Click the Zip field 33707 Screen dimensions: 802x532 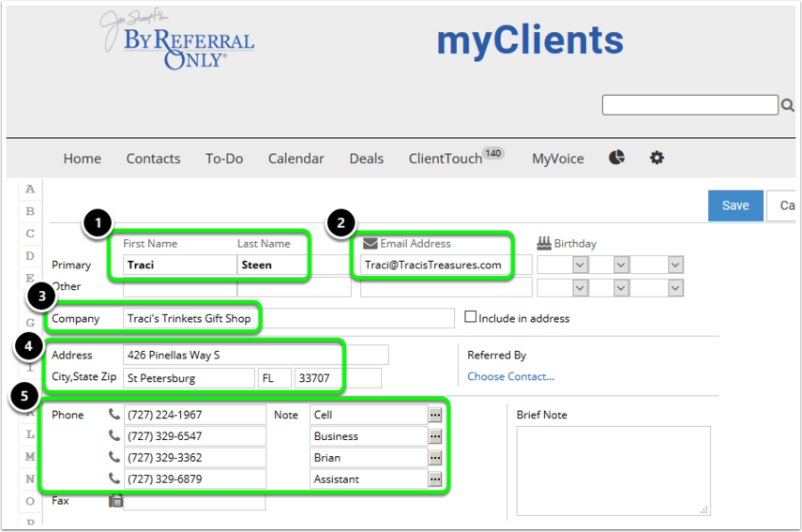point(338,378)
